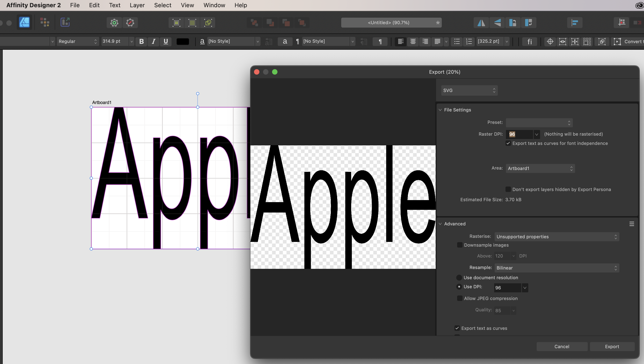Click the Untitled document tab
The height and width of the screenshot is (364, 644).
pyautogui.click(x=391, y=23)
